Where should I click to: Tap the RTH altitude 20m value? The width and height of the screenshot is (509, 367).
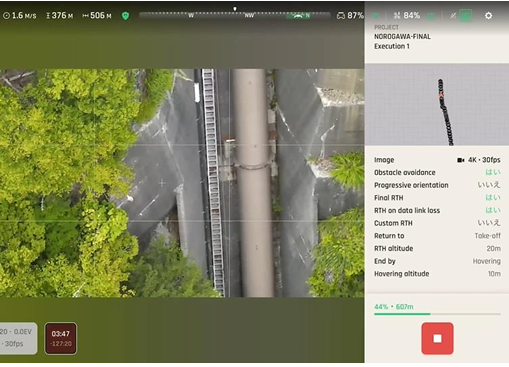point(493,248)
